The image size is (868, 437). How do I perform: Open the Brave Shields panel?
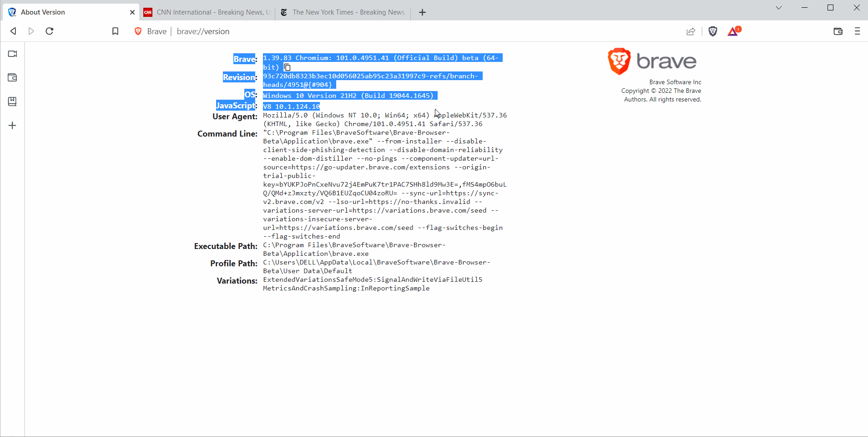pos(713,31)
